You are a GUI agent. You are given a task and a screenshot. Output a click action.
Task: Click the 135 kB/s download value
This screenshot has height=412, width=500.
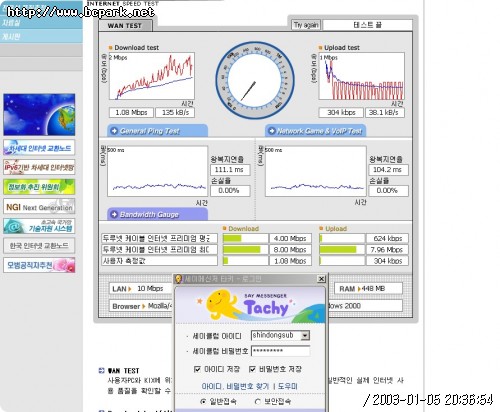[175, 113]
